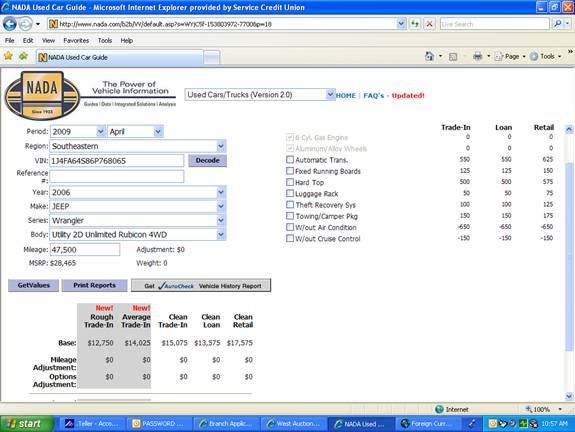Screen dimensions: 575x432
Task: Click the zoom level 100% control
Action: point(543,409)
